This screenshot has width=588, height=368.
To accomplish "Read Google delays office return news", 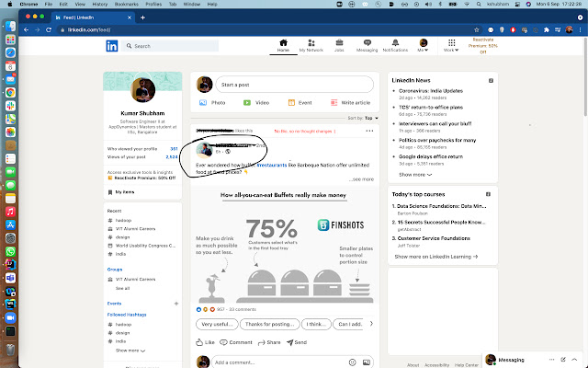I will (431, 156).
